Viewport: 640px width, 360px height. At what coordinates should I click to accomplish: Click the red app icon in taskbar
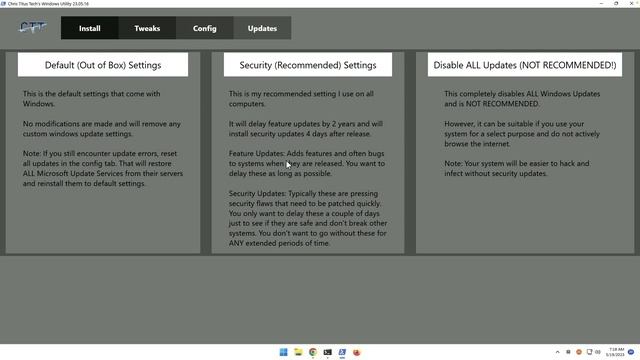click(x=357, y=352)
